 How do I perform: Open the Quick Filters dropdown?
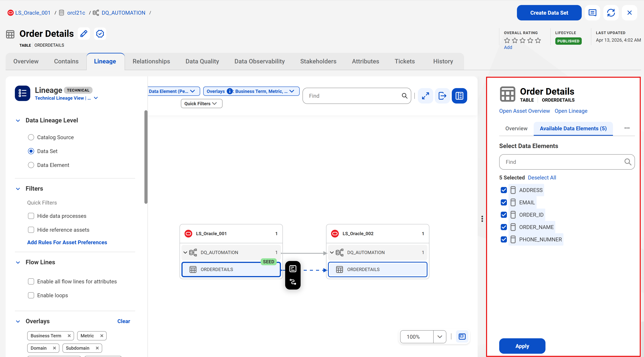pyautogui.click(x=201, y=104)
